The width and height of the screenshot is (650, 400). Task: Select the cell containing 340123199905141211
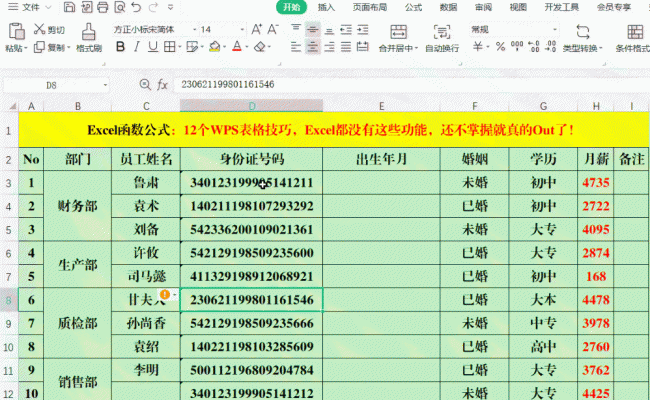point(251,183)
